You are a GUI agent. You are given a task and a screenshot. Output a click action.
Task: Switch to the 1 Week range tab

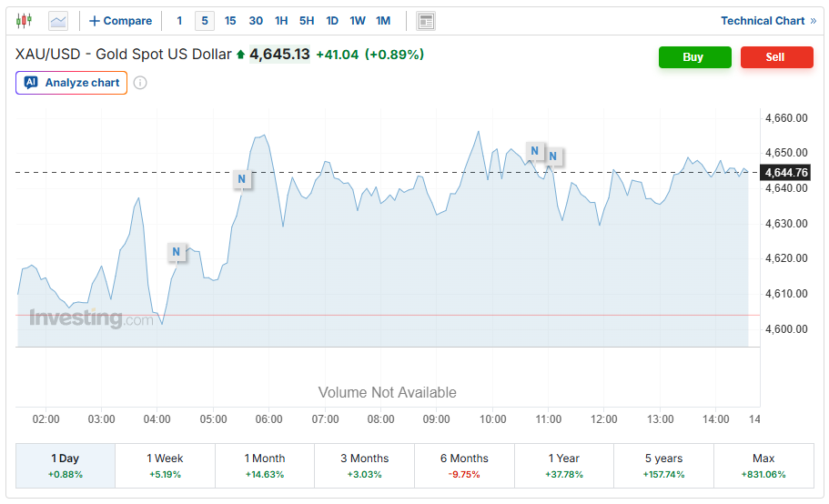point(165,466)
